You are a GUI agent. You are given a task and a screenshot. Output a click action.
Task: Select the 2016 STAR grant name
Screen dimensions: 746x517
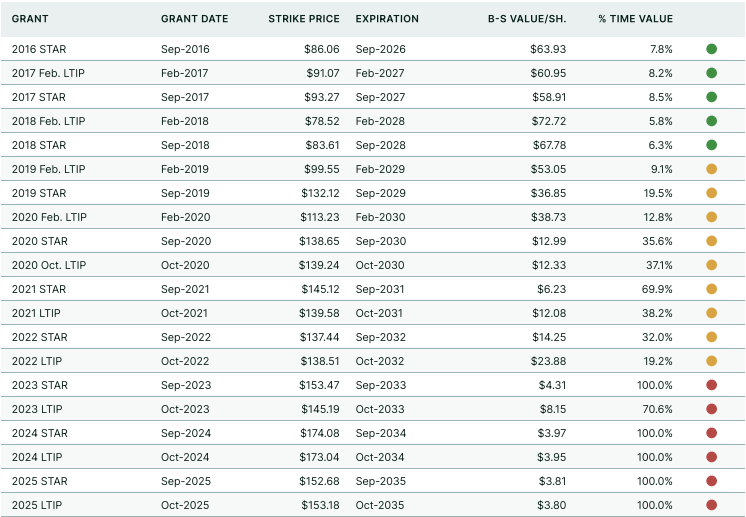(x=39, y=49)
